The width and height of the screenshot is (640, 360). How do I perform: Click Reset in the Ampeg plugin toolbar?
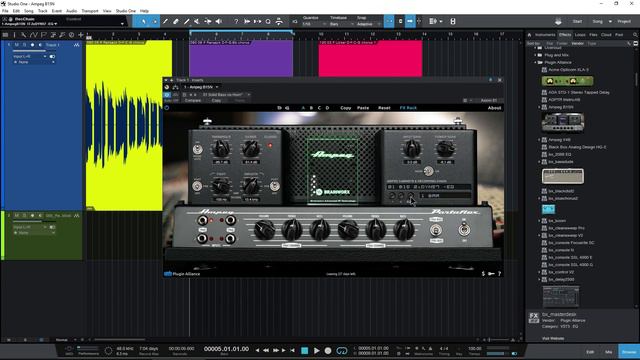click(384, 108)
